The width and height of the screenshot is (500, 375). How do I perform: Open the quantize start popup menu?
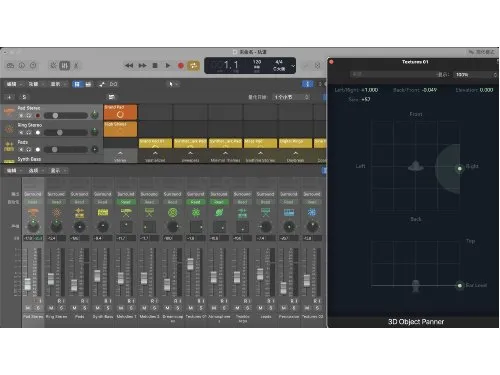coord(291,97)
